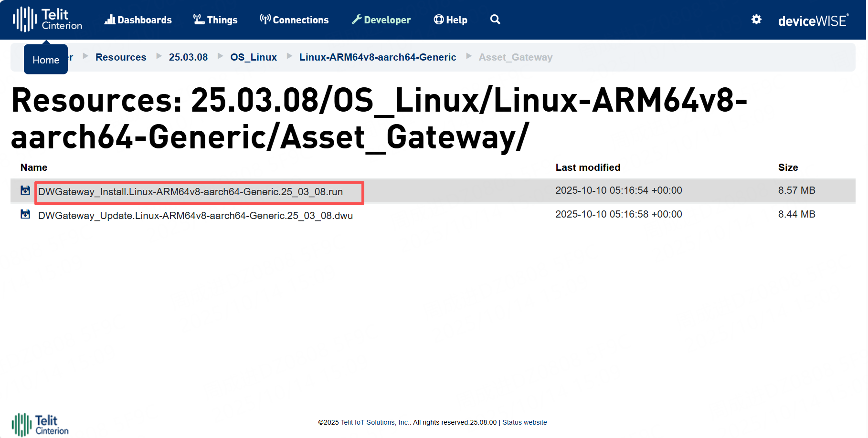Go to Resources breadcrumb
The image size is (868, 438).
121,57
